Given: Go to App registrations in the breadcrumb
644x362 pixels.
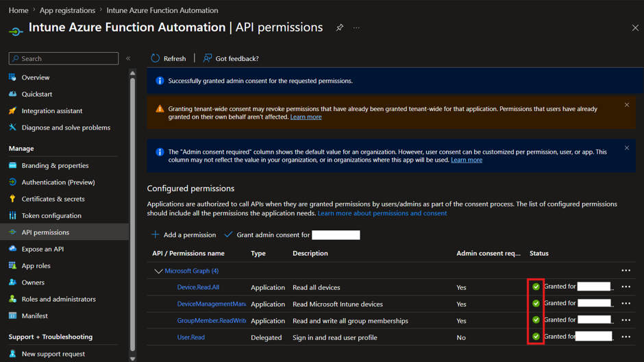Looking at the screenshot, I should [67, 10].
